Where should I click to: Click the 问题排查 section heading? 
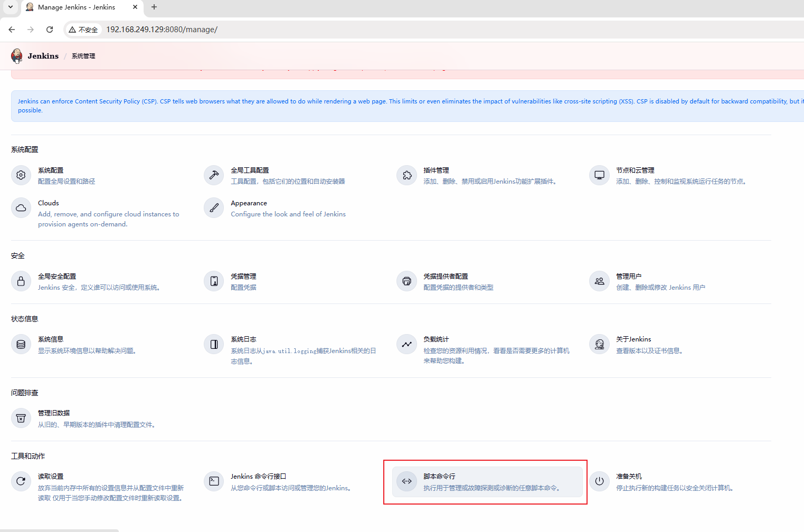[x=25, y=393]
